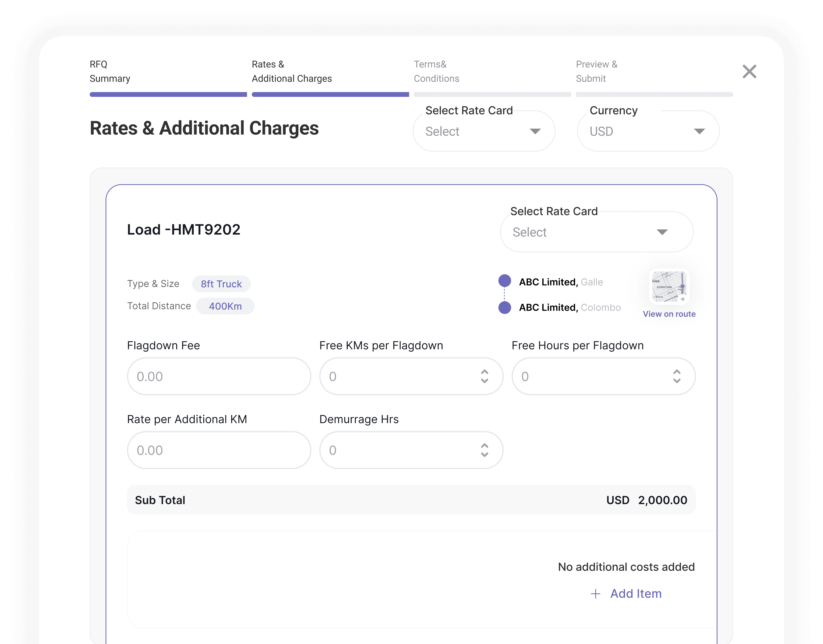Switch to the Terms & Conditions step
Image resolution: width=823 pixels, height=644 pixels.
point(436,71)
